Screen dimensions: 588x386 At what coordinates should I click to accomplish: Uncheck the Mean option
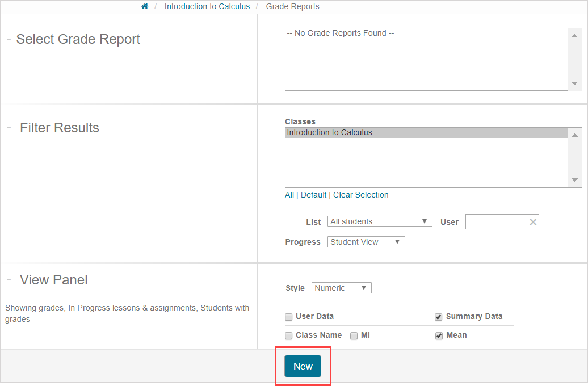(439, 335)
